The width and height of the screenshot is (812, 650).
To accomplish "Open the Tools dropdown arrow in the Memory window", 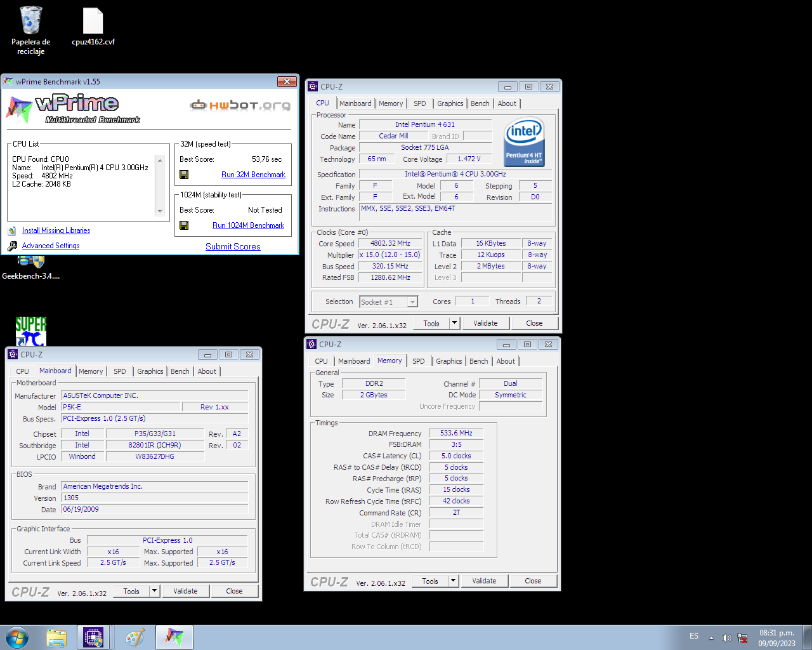I will [453, 581].
